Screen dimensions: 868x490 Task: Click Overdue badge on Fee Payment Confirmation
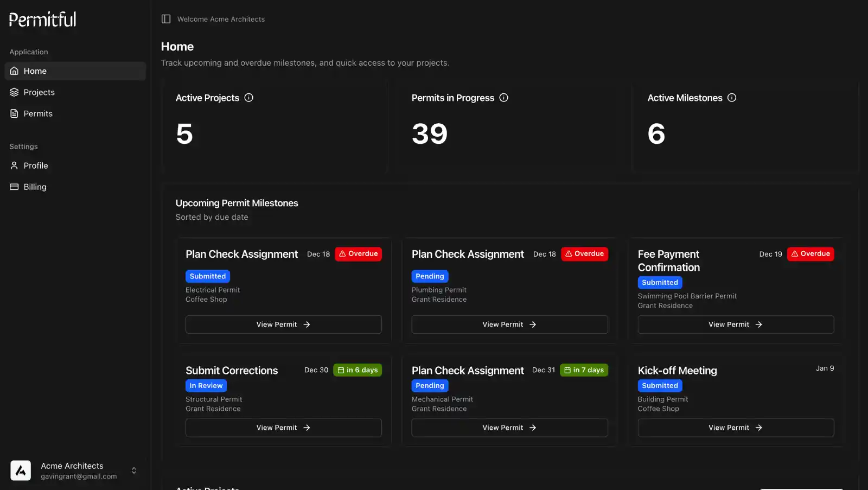810,254
